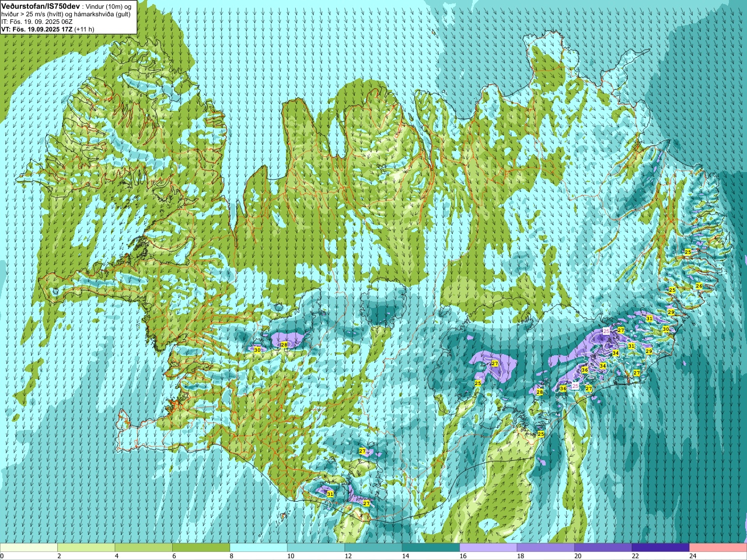
Task: Select the 2–4 m/s light green legend swatch
Action: pos(86,548)
